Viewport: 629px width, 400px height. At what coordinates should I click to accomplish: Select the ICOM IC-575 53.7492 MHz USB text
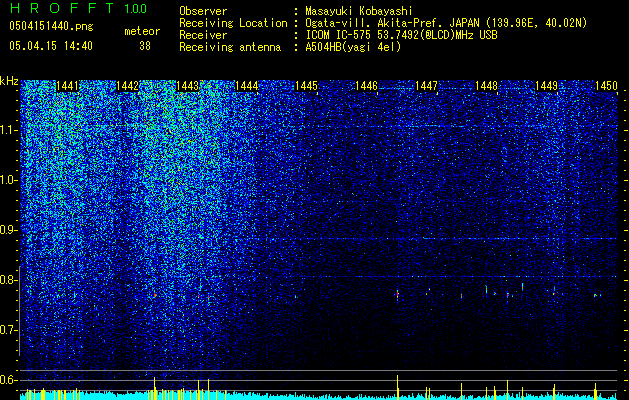[x=401, y=35]
